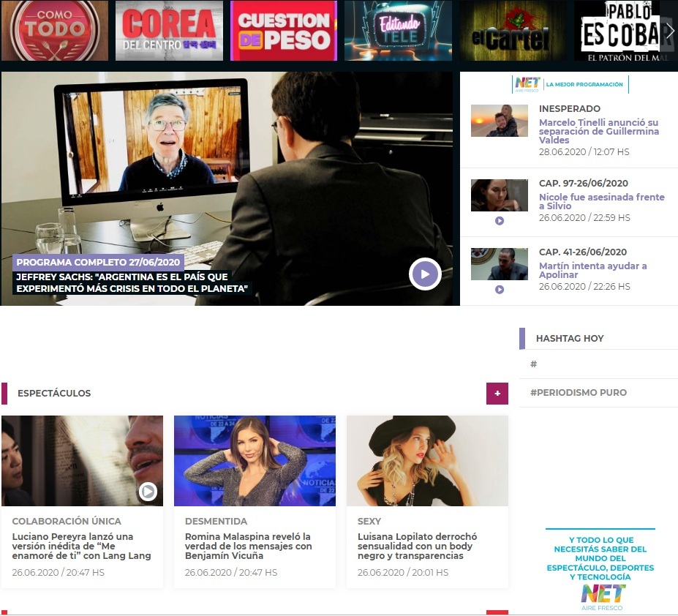Read the Marcelo Tinelli separación headline
The width and height of the screenshot is (678, 616).
click(x=599, y=131)
